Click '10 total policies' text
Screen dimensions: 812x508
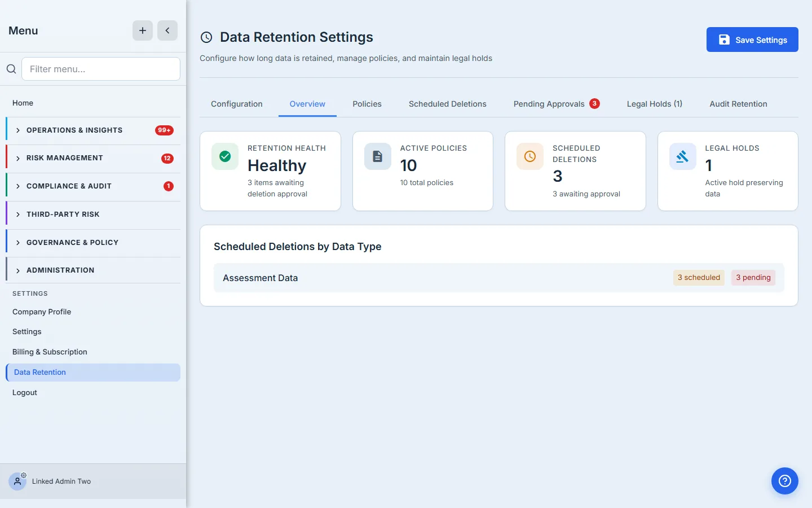tap(427, 183)
